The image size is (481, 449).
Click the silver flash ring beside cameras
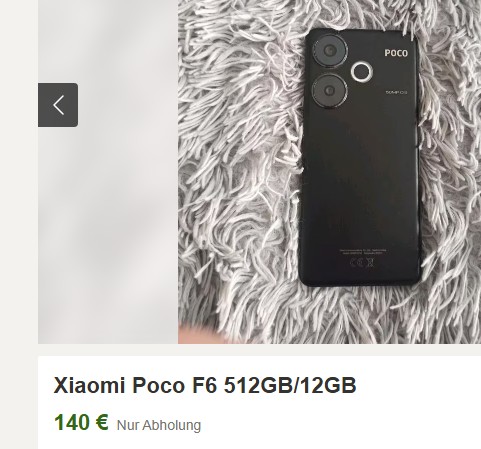(x=362, y=72)
